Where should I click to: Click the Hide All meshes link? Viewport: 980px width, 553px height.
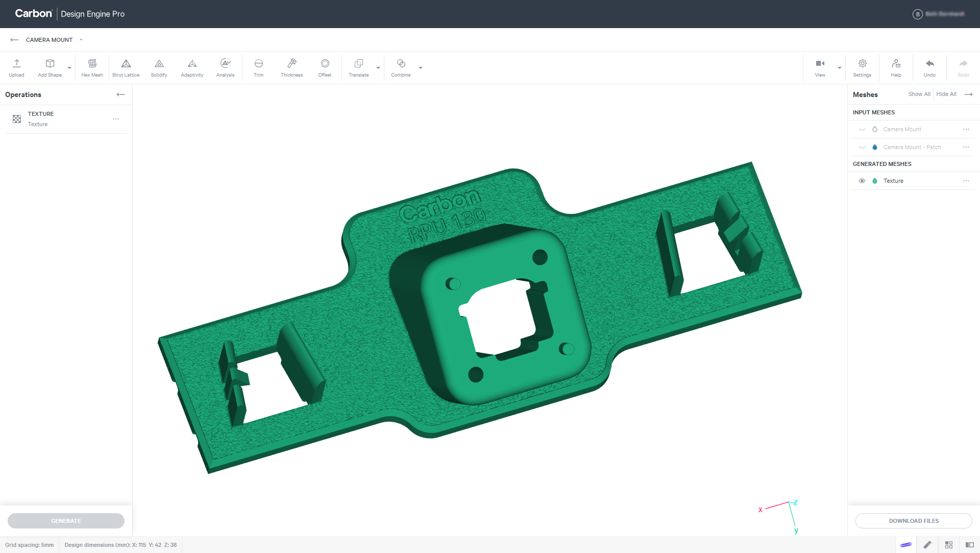point(946,94)
